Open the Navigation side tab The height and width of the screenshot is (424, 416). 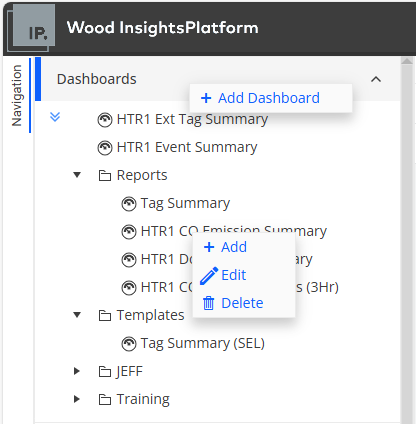(17, 96)
